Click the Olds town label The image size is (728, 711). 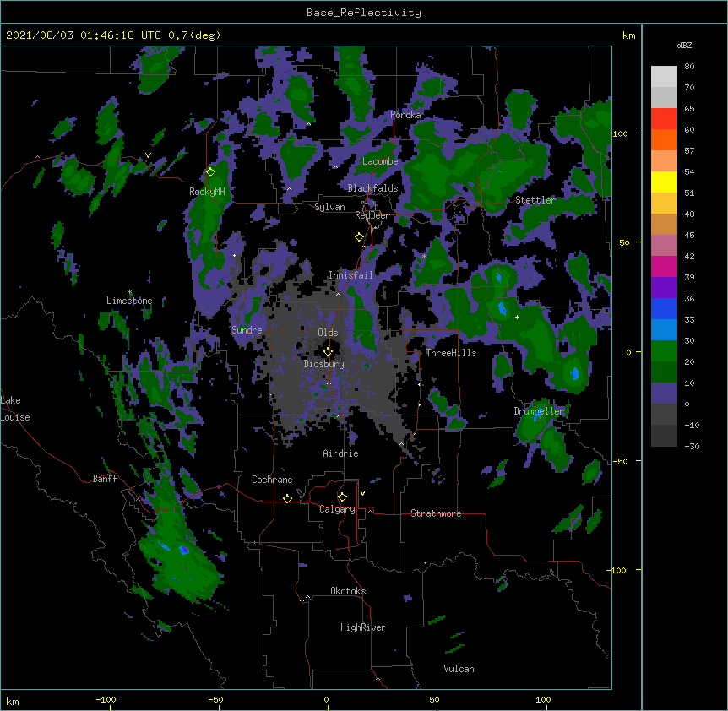point(328,333)
